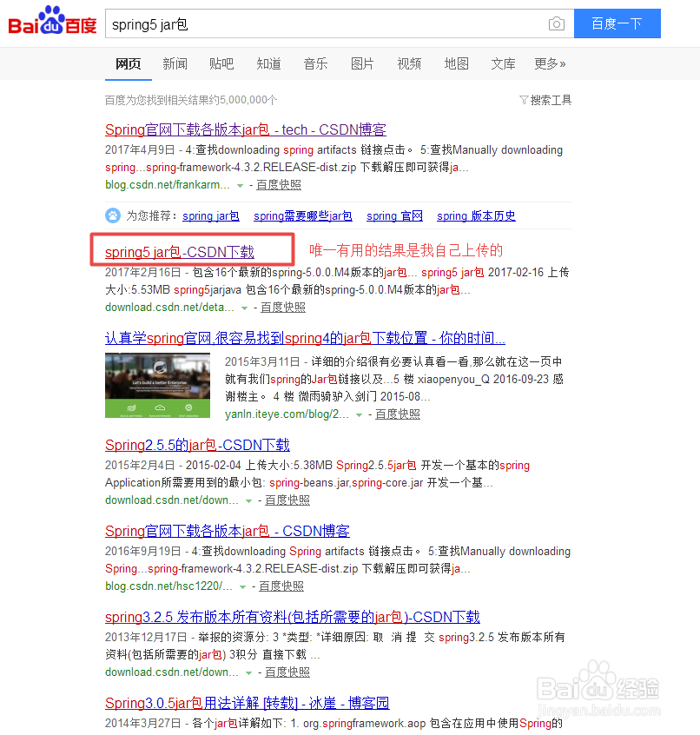The height and width of the screenshot is (735, 700).
Task: Open result Spring官网下载各版本jar包 - CSDN博客
Action: pyautogui.click(x=228, y=531)
